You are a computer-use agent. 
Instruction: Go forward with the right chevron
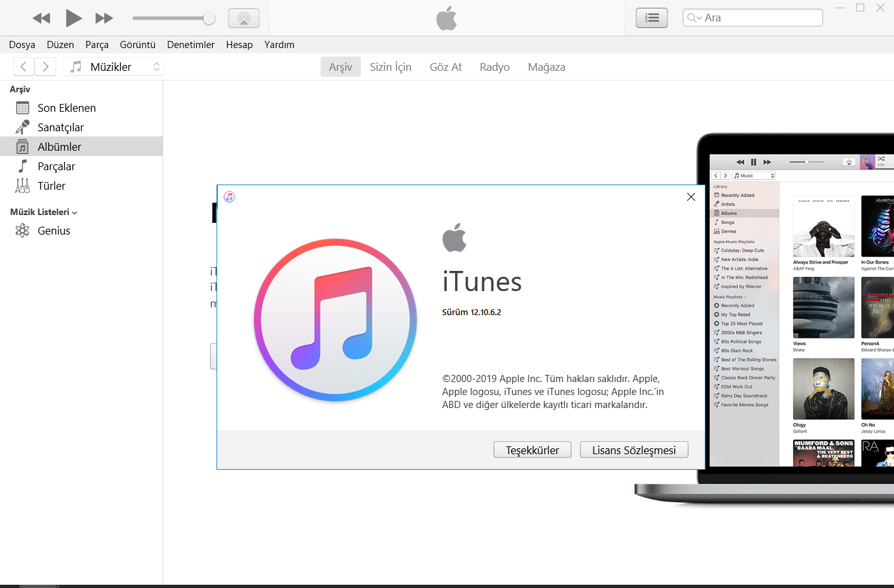(46, 66)
